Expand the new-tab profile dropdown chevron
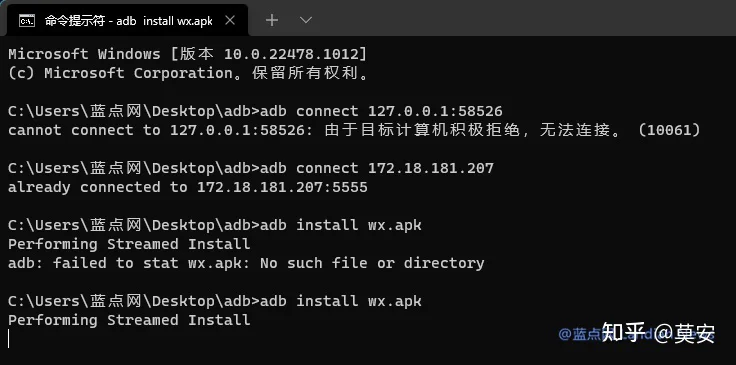The height and width of the screenshot is (365, 736). [x=306, y=20]
